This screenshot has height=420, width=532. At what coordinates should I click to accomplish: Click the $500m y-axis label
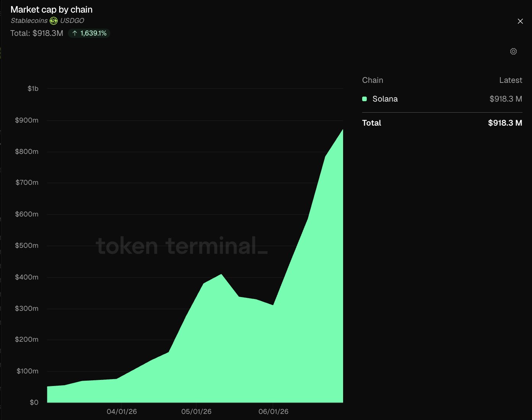coord(27,246)
